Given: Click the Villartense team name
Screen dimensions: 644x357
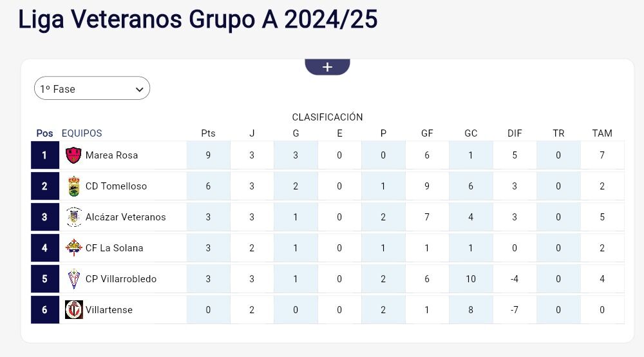Looking at the screenshot, I should (x=109, y=310).
